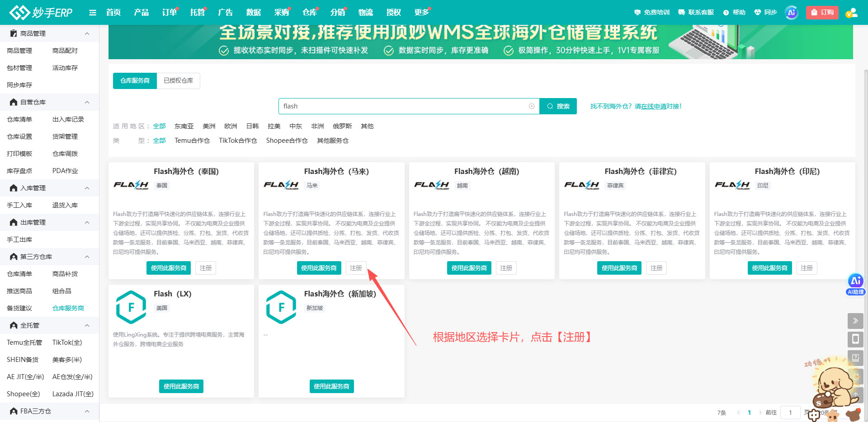Screen dimensions: 868x422
Task: Click 使用此服务商 on Flash (LX) card
Action: 181,386
